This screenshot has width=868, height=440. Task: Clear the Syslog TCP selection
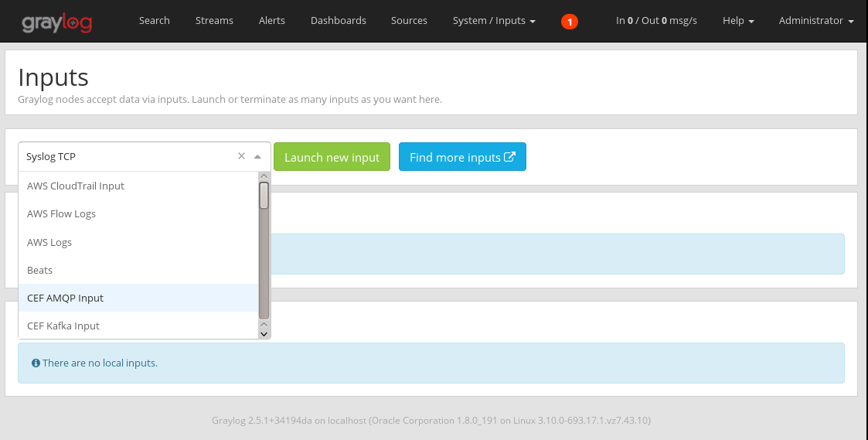[241, 156]
